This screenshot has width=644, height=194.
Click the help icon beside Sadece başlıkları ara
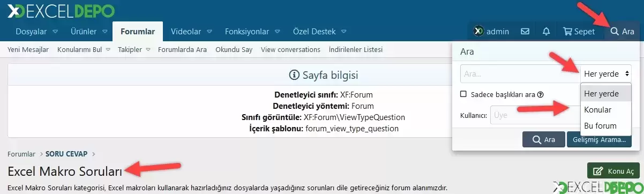point(541,94)
